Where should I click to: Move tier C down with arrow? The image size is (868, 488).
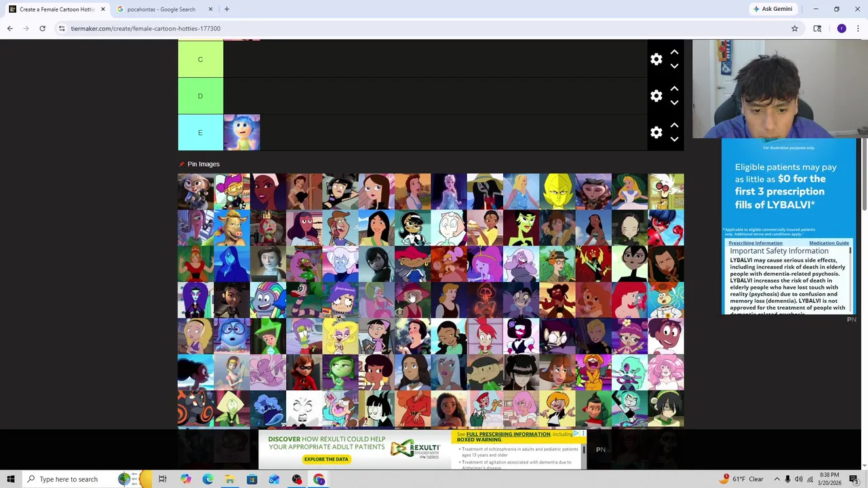point(674,66)
